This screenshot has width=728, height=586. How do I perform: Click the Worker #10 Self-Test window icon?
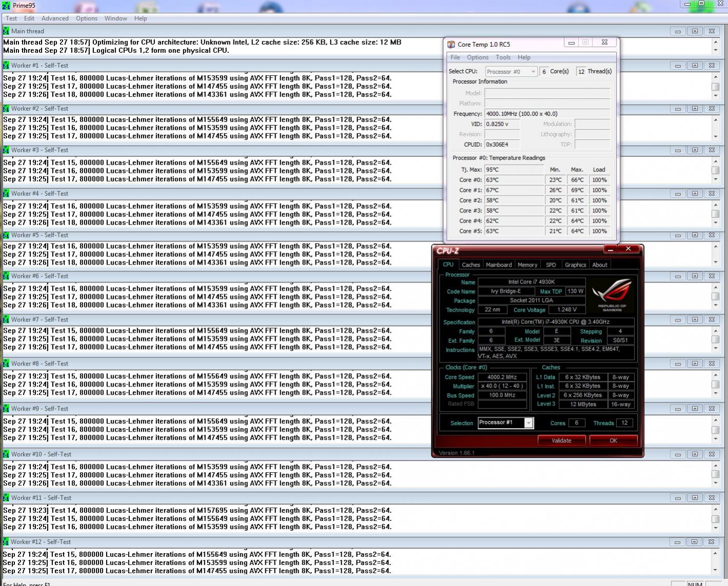(6, 454)
